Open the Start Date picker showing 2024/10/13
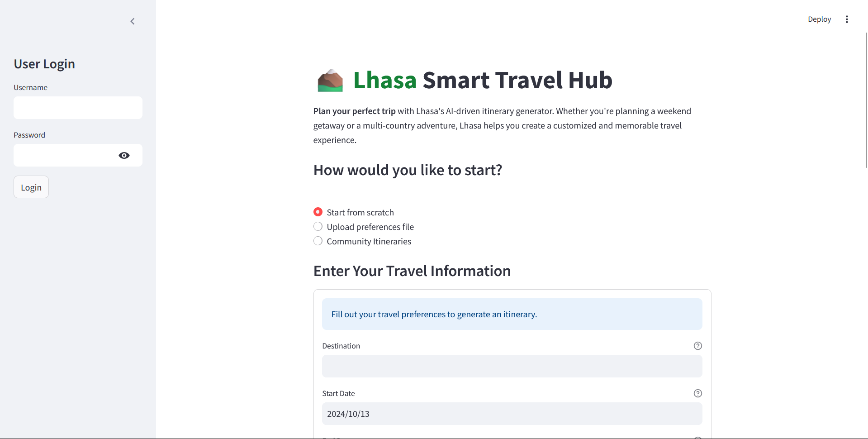This screenshot has height=439, width=868. pyautogui.click(x=512, y=414)
